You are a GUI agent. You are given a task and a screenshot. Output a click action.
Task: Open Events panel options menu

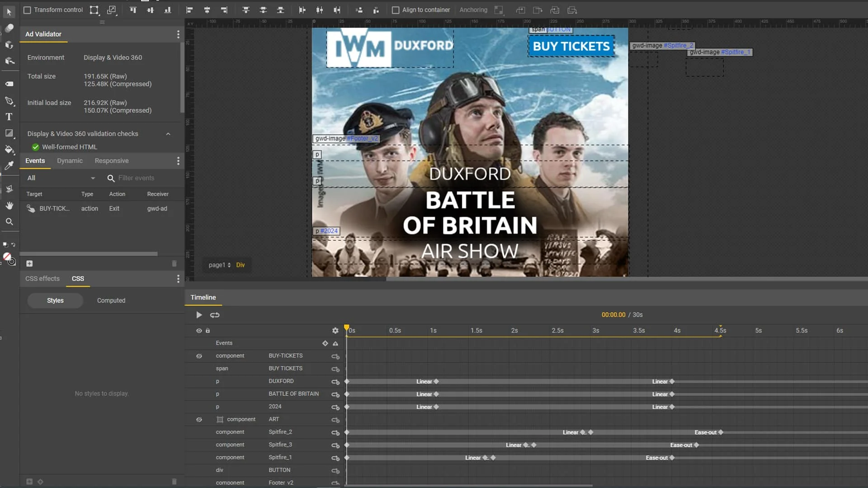click(x=178, y=161)
